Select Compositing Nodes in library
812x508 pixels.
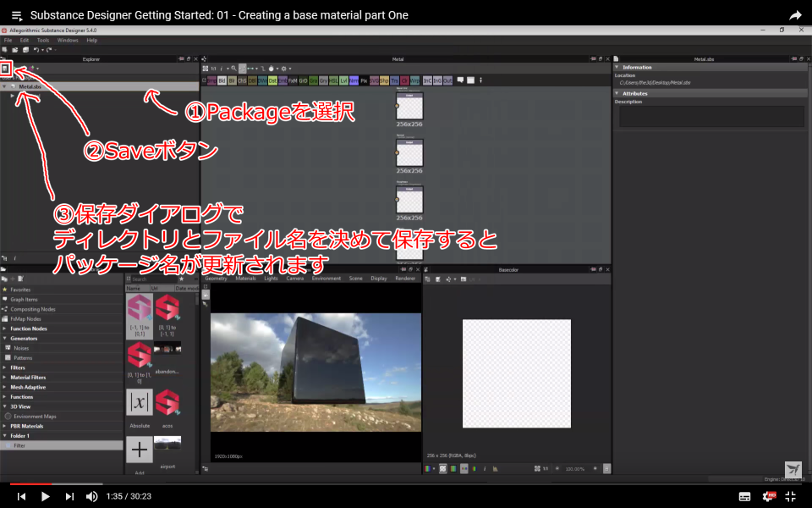[33, 309]
